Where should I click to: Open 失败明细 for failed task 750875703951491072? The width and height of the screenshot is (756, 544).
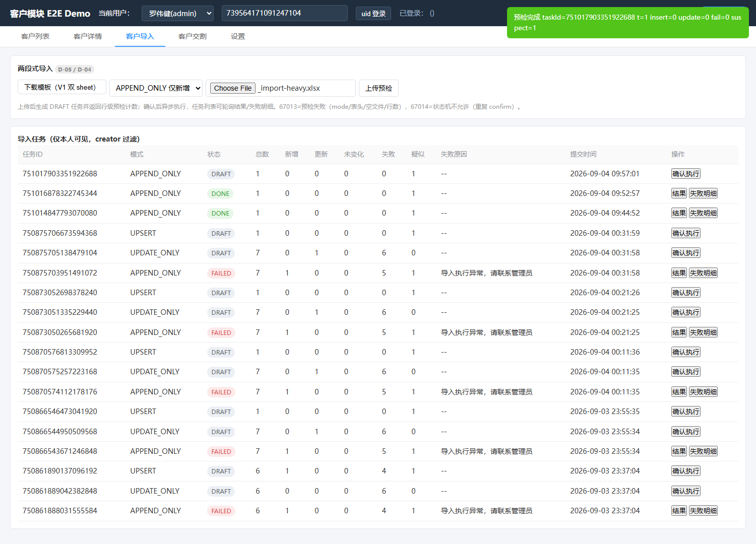[703, 273]
